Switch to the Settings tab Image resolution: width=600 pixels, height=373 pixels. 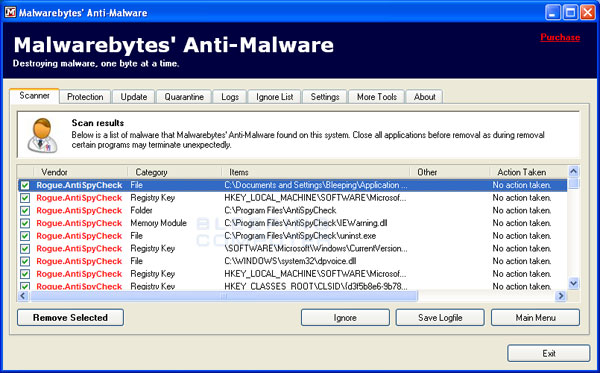pyautogui.click(x=325, y=97)
